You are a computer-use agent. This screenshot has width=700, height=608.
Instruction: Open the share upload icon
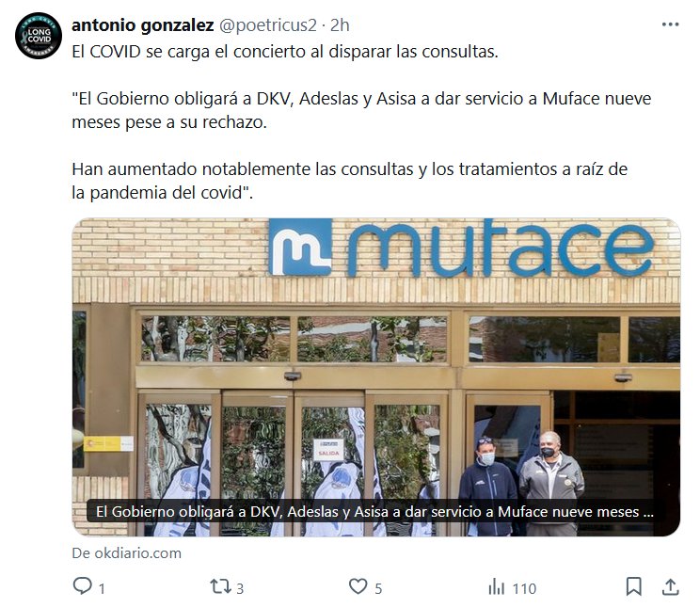point(671,587)
